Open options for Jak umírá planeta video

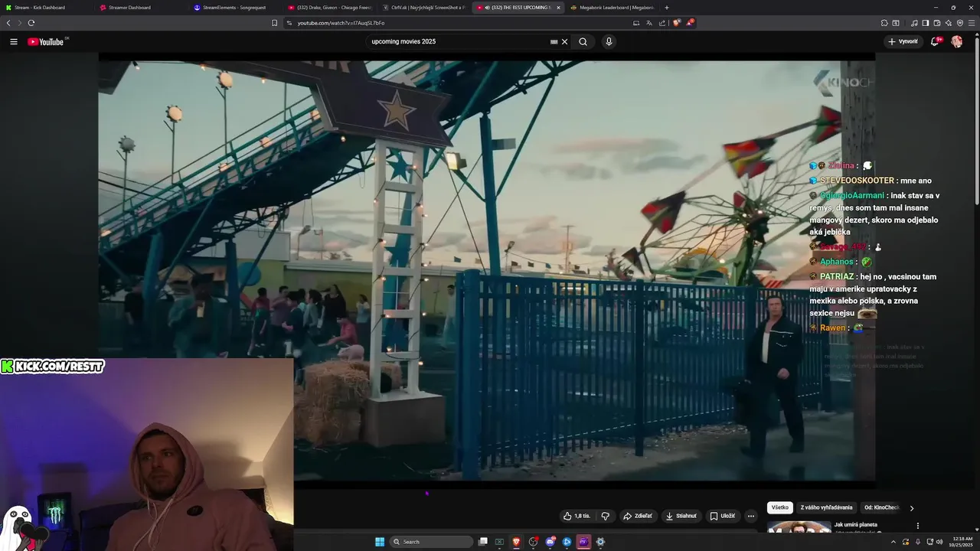coord(917,526)
